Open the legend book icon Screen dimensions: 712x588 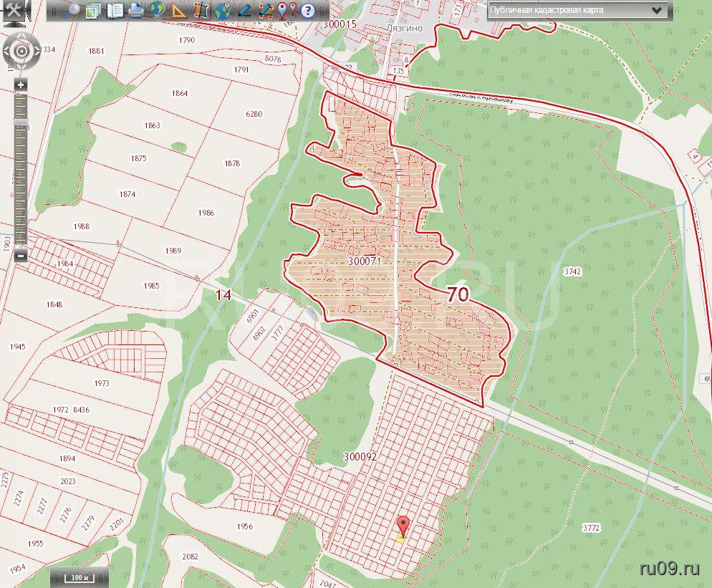(x=115, y=10)
